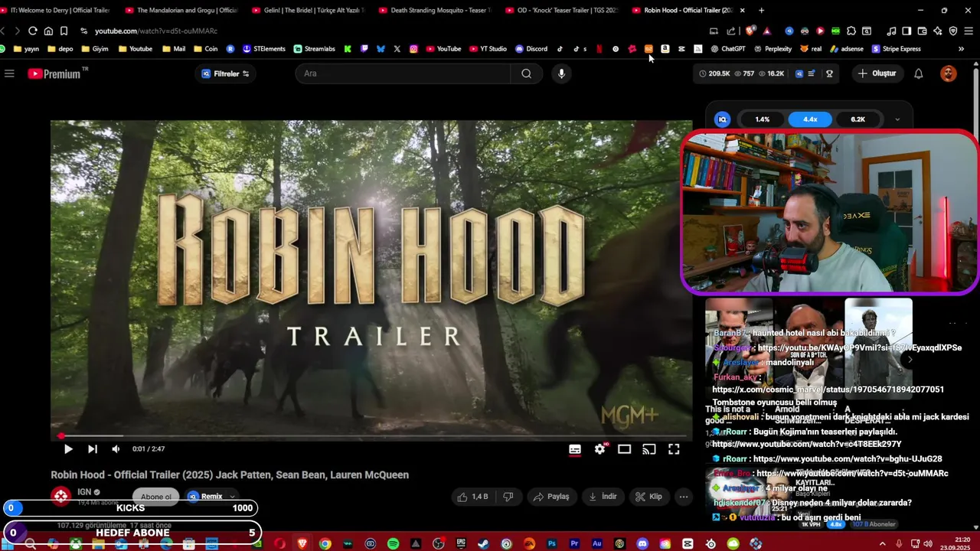Open the Coin bookmarks folder
Screen dimensions: 980x551
tap(206, 49)
